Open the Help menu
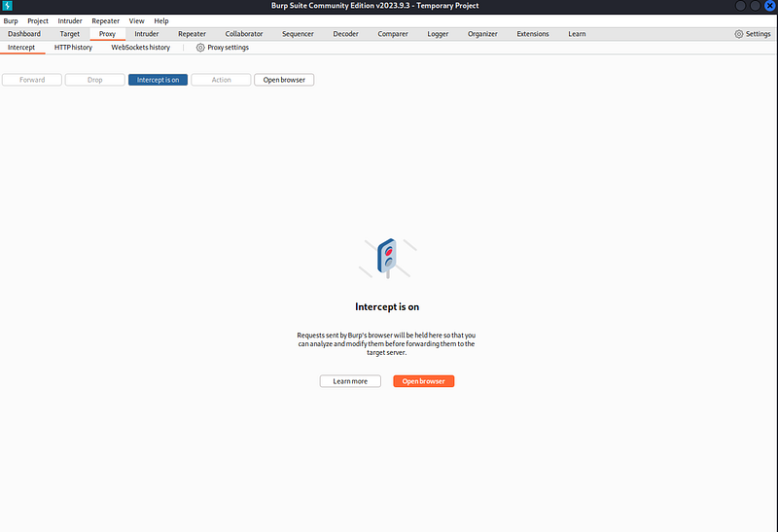This screenshot has width=778, height=532. (x=161, y=20)
